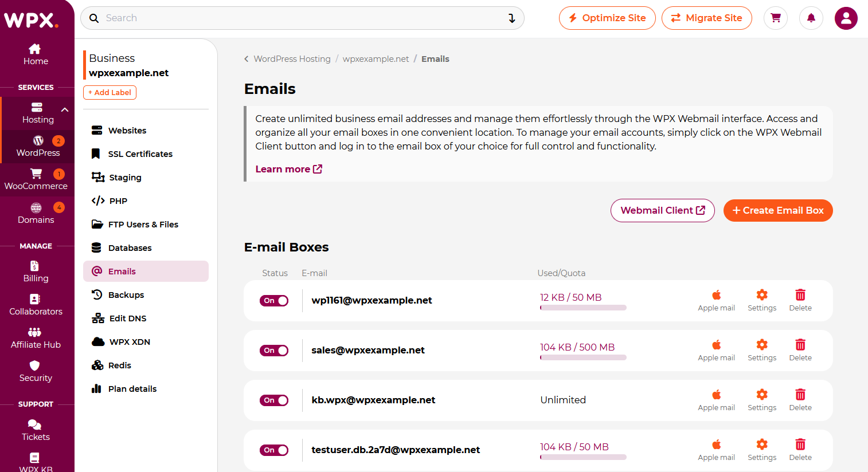Image resolution: width=868 pixels, height=472 pixels.
Task: Open Tickets in sidebar
Action: [36, 430]
